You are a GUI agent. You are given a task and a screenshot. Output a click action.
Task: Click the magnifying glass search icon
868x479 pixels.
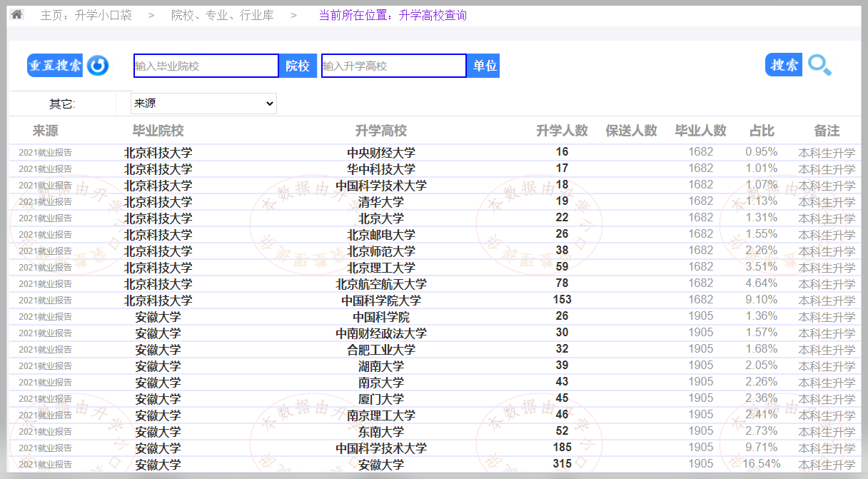click(819, 66)
